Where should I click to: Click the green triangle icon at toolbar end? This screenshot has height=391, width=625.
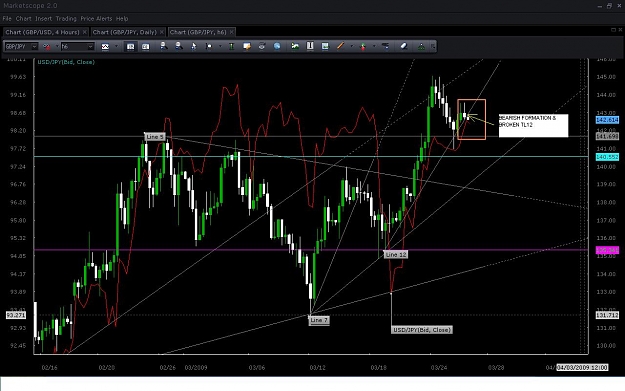tap(421, 46)
